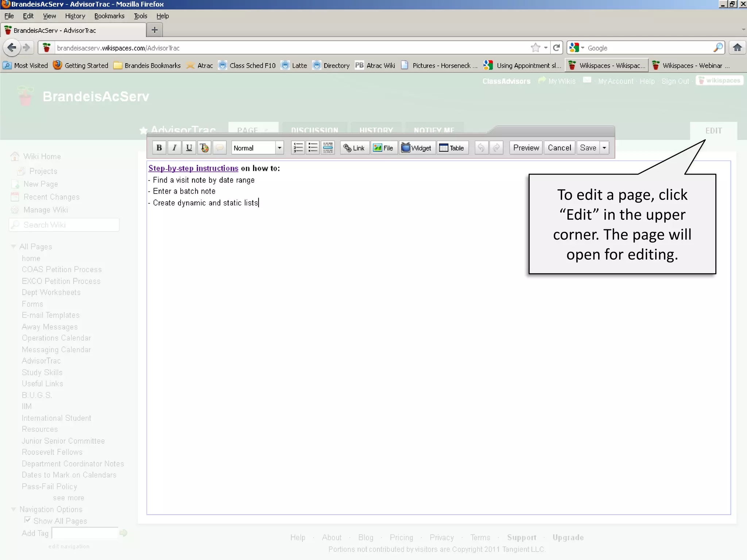
Task: Toggle italic formatting in editor toolbar
Action: click(x=174, y=148)
